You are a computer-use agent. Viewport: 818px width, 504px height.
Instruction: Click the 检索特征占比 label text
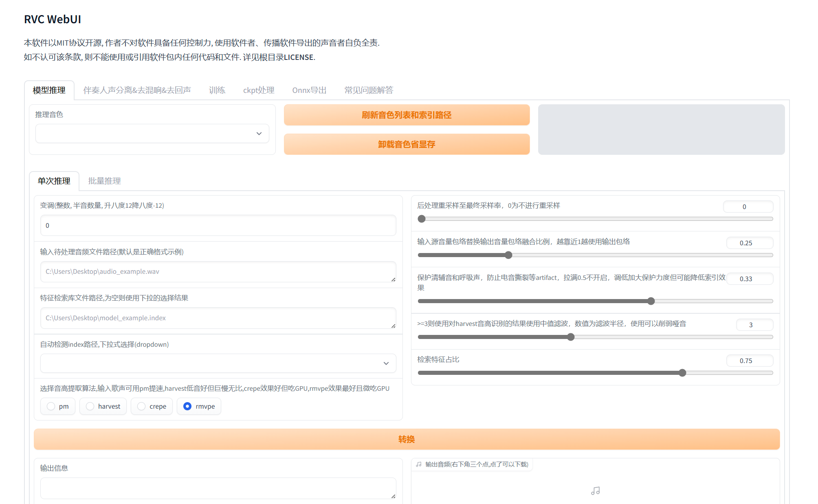click(x=438, y=359)
